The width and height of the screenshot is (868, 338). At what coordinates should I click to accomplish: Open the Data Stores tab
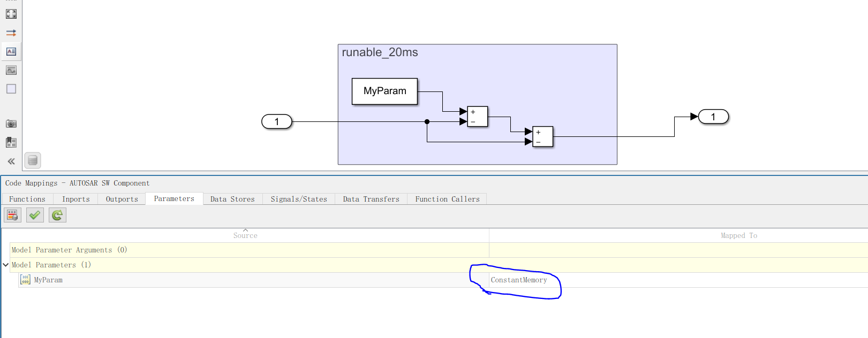pyautogui.click(x=232, y=199)
